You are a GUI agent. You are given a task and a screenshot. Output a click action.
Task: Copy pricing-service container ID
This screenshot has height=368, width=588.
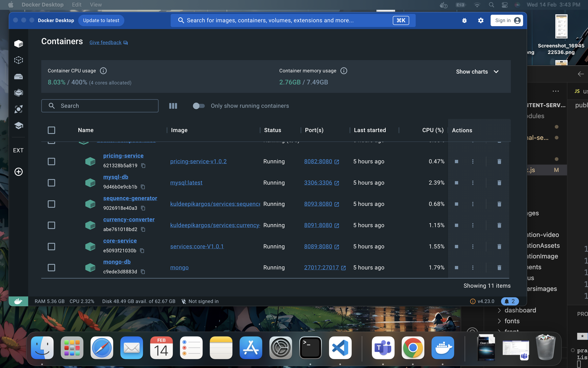click(143, 166)
